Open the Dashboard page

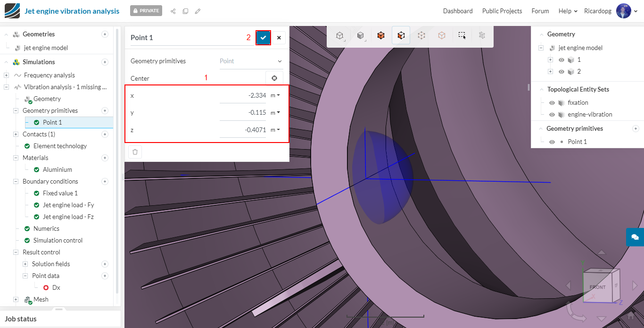(457, 11)
